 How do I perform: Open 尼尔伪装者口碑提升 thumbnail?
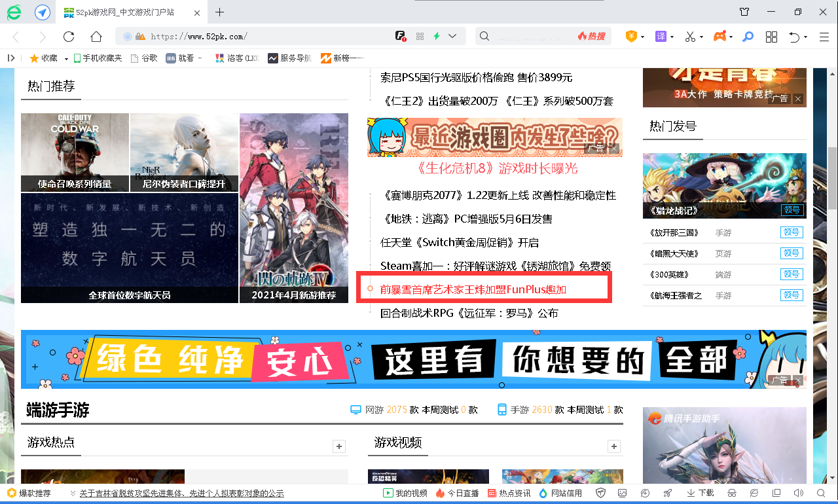tap(184, 152)
